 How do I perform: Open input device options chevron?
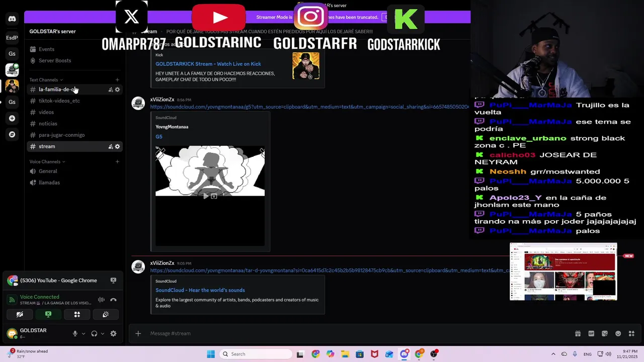pyautogui.click(x=84, y=333)
